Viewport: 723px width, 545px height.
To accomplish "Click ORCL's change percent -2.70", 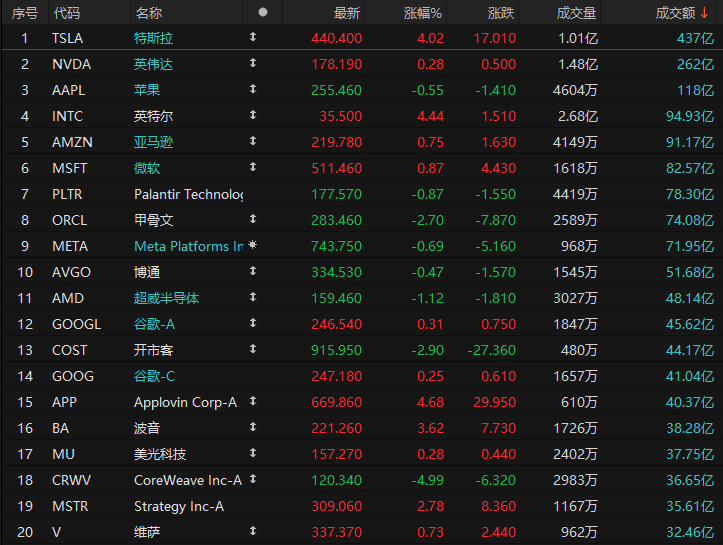I will pos(427,220).
